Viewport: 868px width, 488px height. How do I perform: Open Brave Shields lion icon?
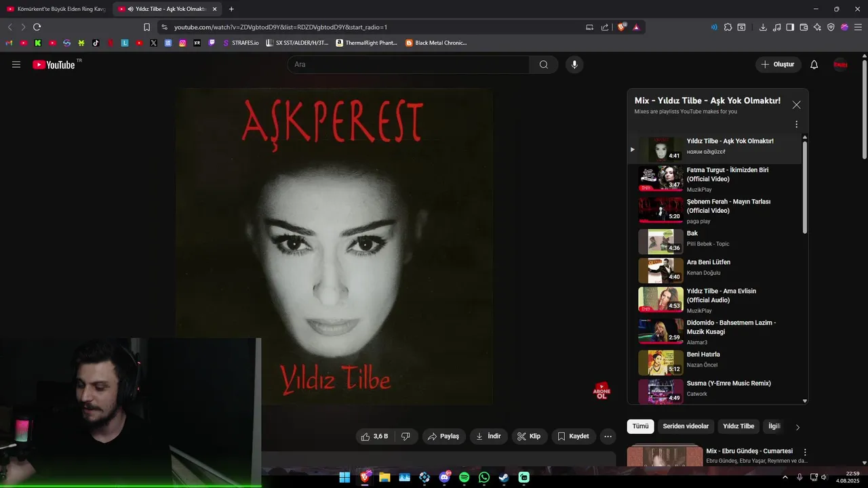(x=622, y=27)
